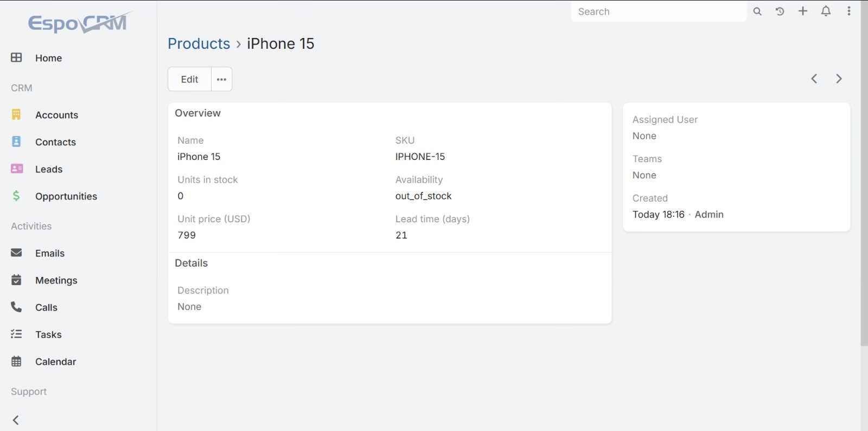Open the top-right vertical dots menu

pyautogui.click(x=849, y=11)
